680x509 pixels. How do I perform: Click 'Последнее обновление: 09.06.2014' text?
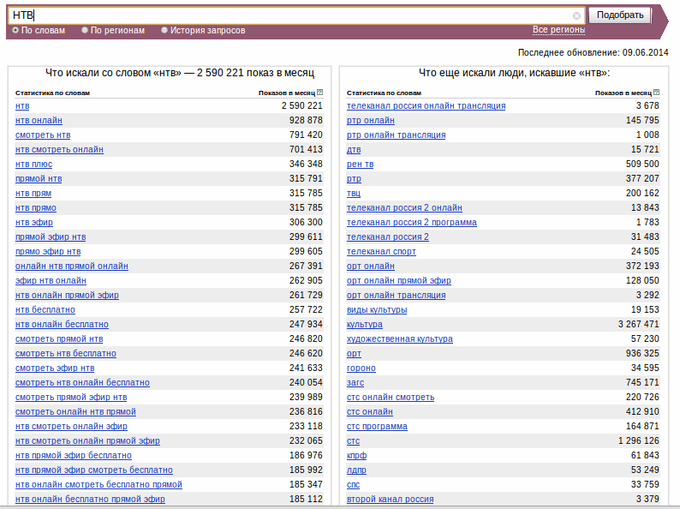click(x=593, y=52)
